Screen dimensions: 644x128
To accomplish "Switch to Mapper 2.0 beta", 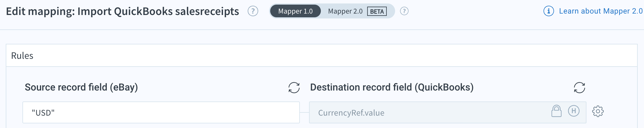I will tap(357, 11).
